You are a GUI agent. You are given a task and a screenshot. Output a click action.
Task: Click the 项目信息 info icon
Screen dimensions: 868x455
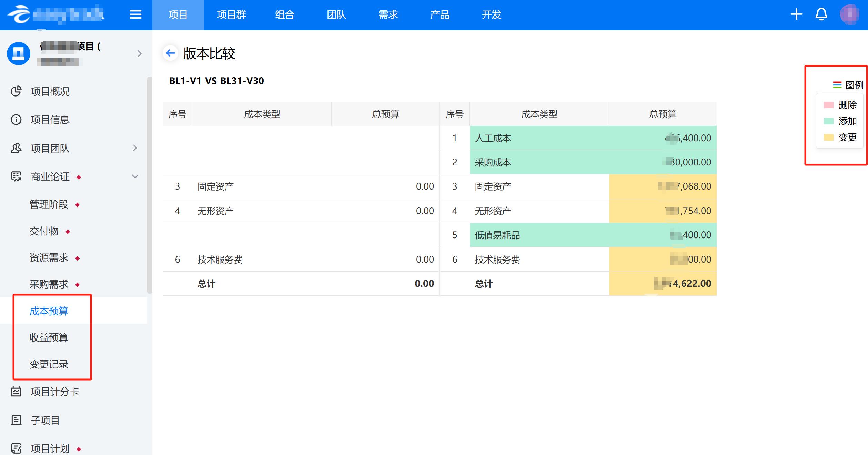point(16,120)
